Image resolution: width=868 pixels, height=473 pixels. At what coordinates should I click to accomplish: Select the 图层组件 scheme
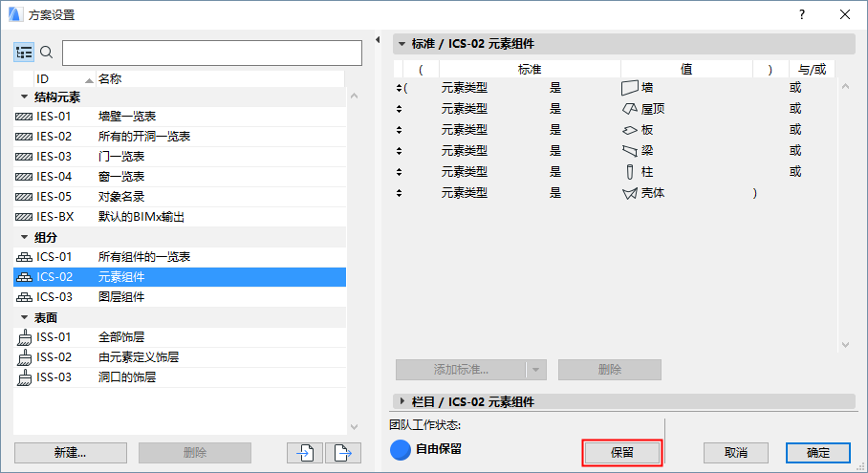coord(180,297)
